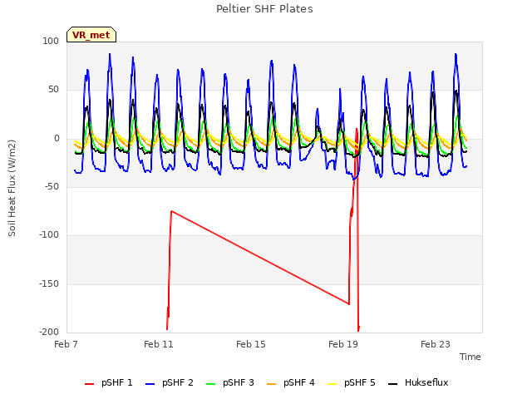The height and width of the screenshot is (399, 532).
Task: Toggle Hukseflux series in legend
Action: pyautogui.click(x=418, y=382)
